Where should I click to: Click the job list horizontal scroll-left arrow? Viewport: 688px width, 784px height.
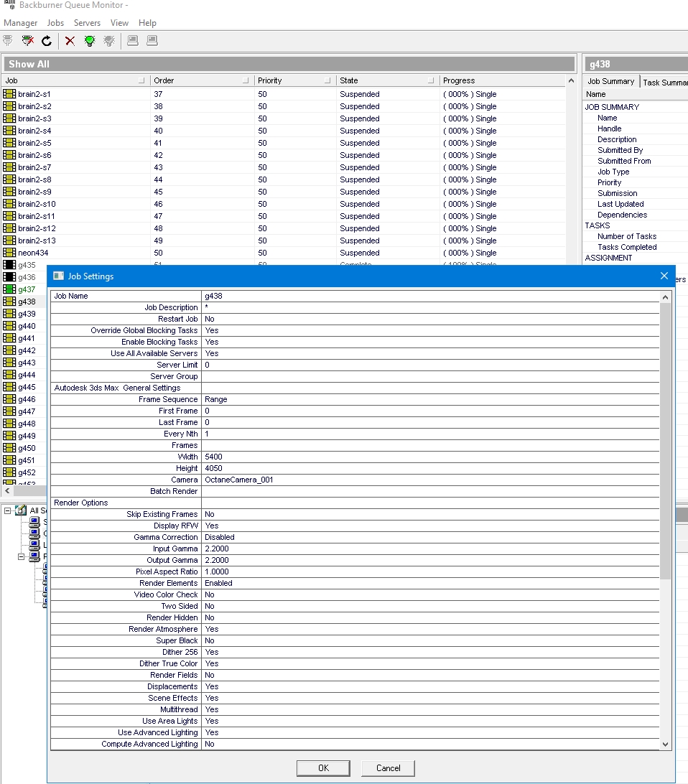coord(7,491)
